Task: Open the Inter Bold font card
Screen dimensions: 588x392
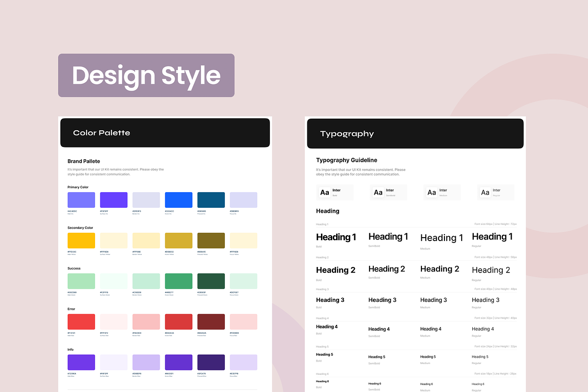Action: pos(335,193)
